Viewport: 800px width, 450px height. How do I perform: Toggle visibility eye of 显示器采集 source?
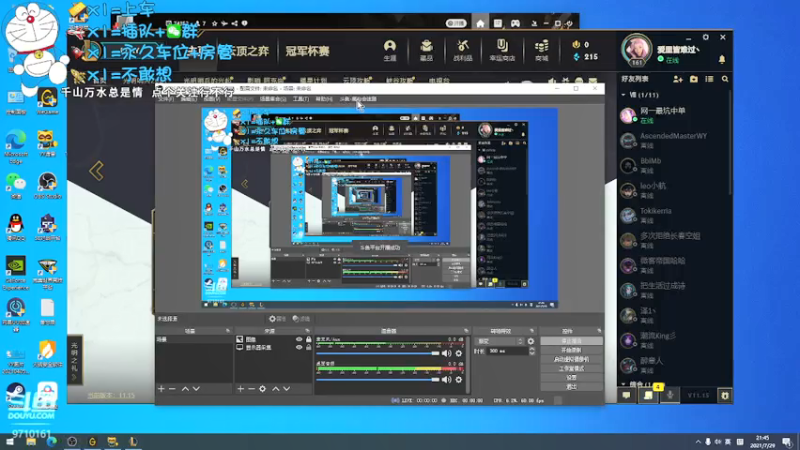[299, 347]
